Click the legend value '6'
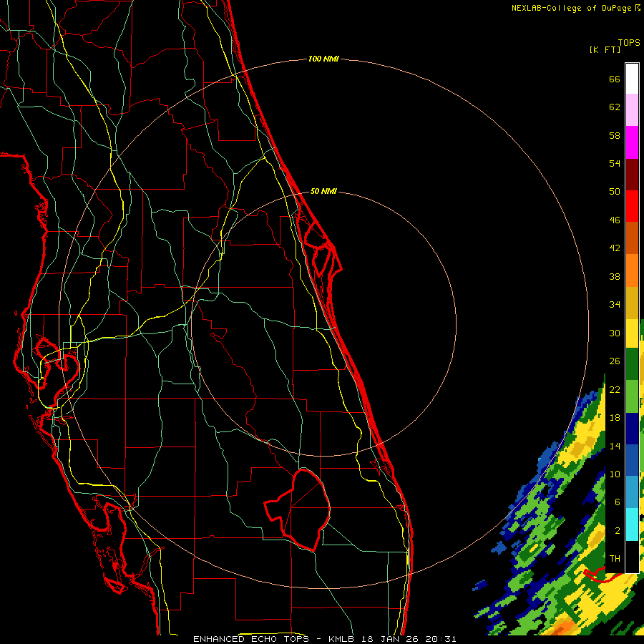Screen dimensions: 644x644 618,502
